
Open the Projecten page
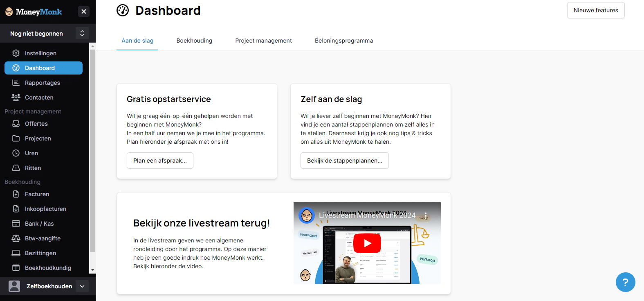click(x=43, y=138)
